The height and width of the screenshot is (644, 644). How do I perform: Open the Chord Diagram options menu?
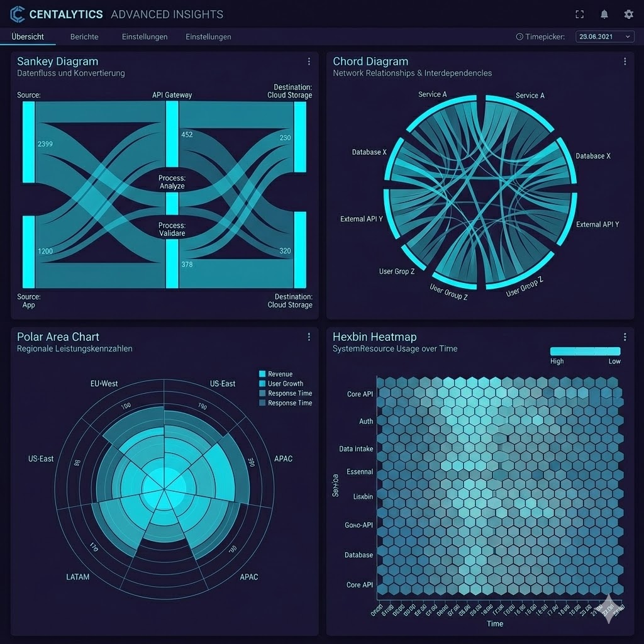click(625, 61)
